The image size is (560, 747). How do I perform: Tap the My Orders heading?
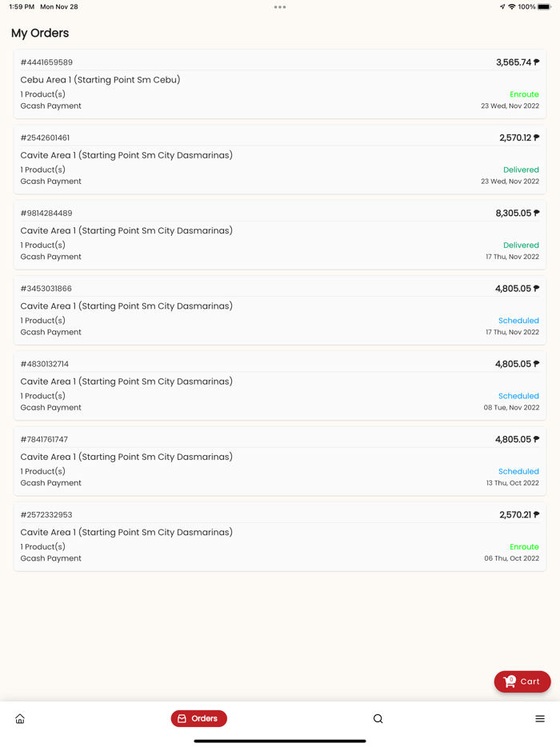(38, 33)
